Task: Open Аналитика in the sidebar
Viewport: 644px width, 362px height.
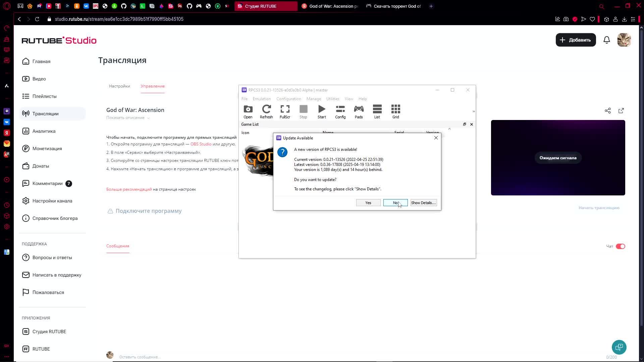Action: coord(44,131)
